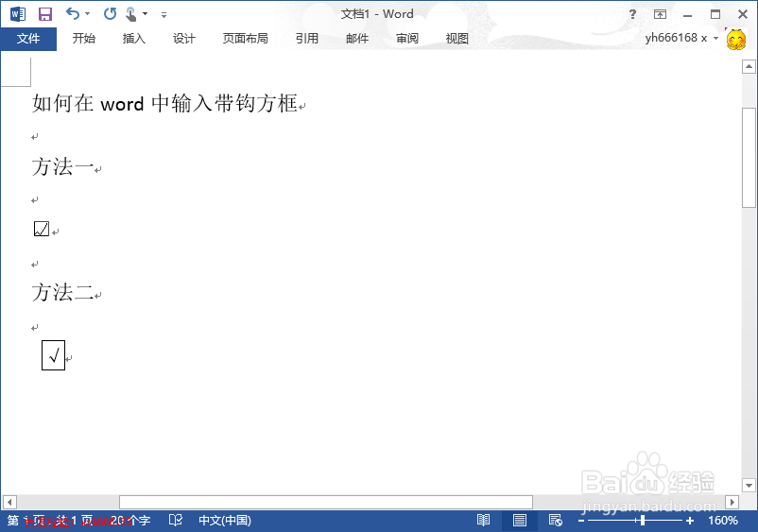Open Customize Quick Access Toolbar dropdown
The width and height of the screenshot is (758, 532).
coord(164,14)
